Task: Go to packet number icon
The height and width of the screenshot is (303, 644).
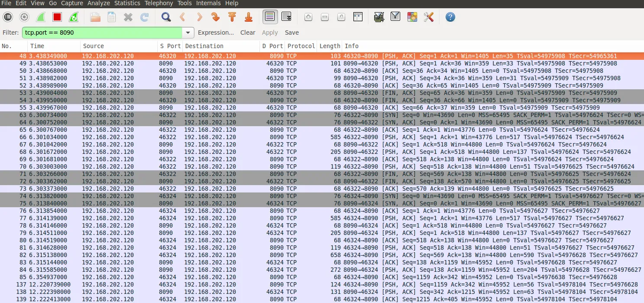Action: [215, 17]
